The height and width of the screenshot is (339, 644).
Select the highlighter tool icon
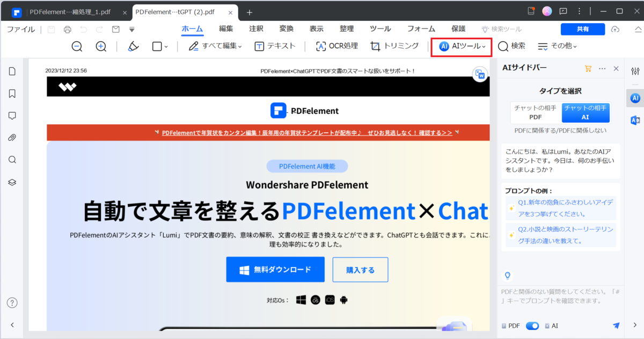(x=134, y=46)
